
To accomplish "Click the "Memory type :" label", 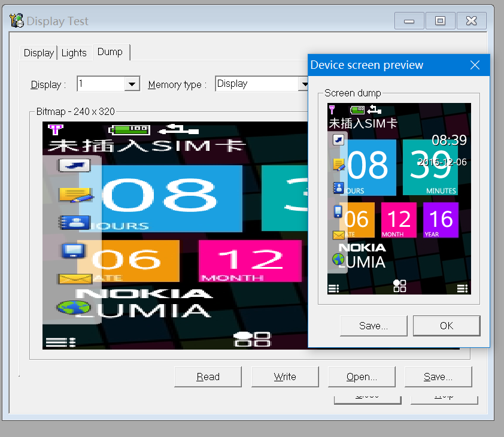I will [177, 84].
